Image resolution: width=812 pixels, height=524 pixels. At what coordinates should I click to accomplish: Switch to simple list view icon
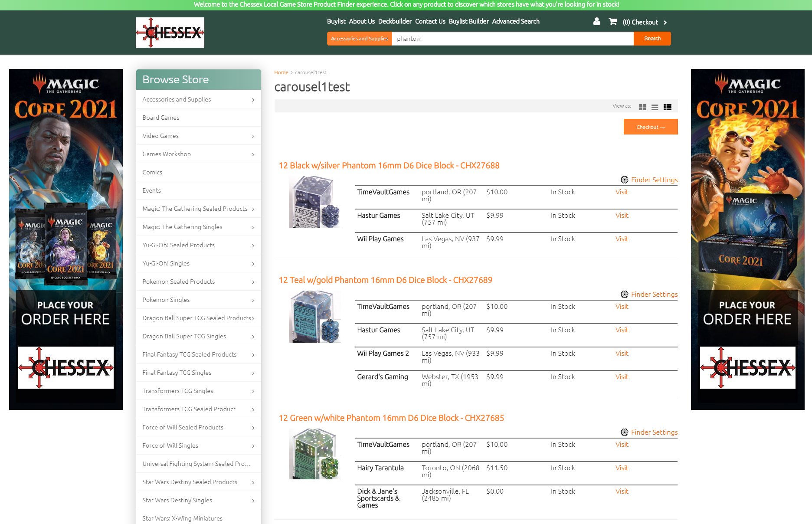click(x=655, y=107)
